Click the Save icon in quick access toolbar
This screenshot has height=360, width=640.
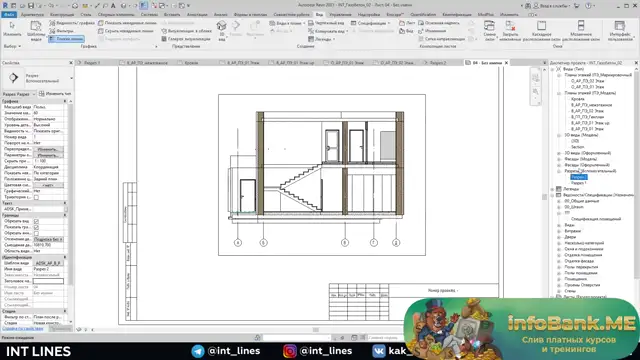[x=31, y=6]
